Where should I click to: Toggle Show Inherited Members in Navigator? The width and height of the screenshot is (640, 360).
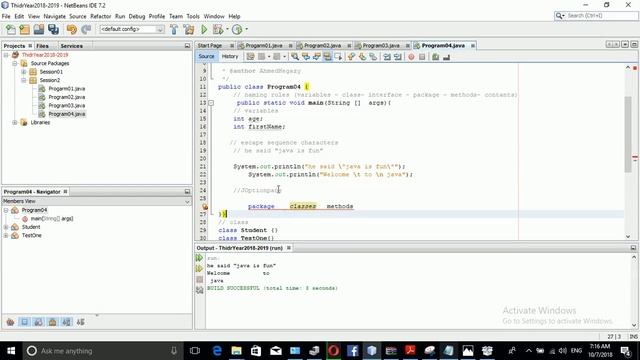point(10,322)
